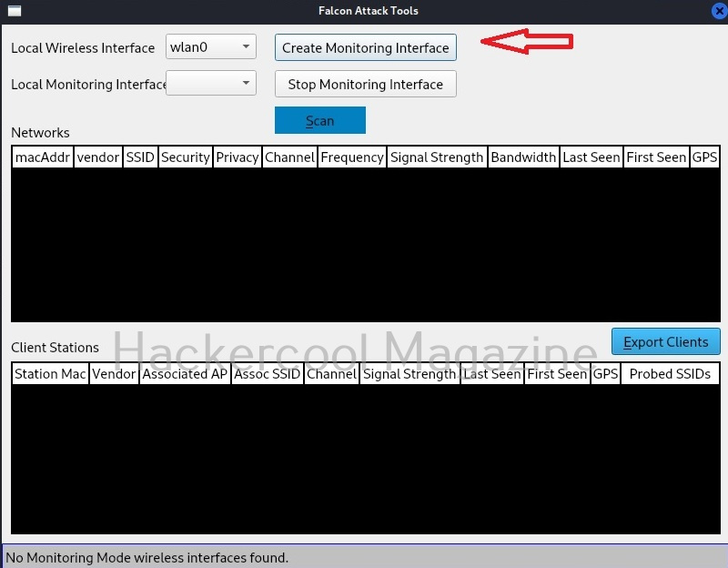Click the Assoc SSID column header

268,374
